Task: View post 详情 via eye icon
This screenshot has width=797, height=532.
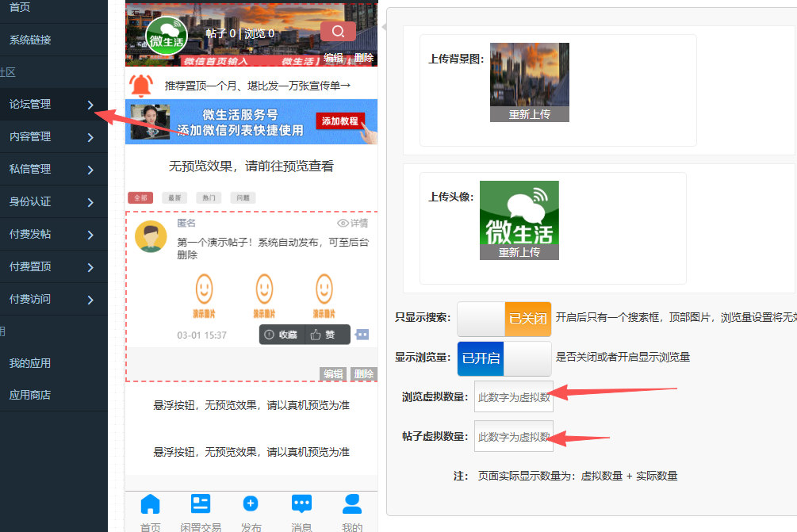Action: tap(343, 224)
